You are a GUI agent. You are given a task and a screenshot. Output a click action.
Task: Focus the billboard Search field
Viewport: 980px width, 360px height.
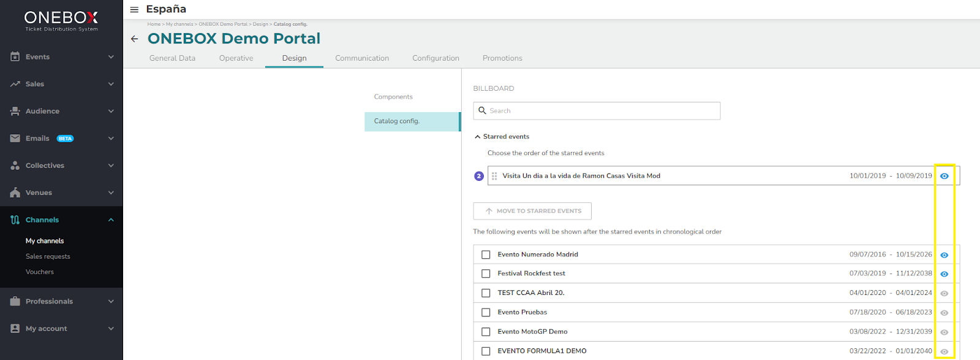[597, 110]
